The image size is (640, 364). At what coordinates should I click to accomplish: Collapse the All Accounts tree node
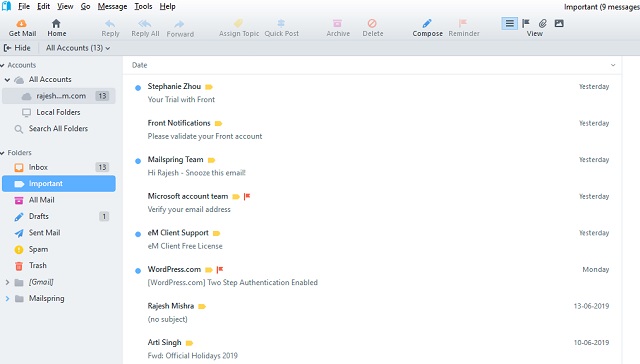coord(7,80)
